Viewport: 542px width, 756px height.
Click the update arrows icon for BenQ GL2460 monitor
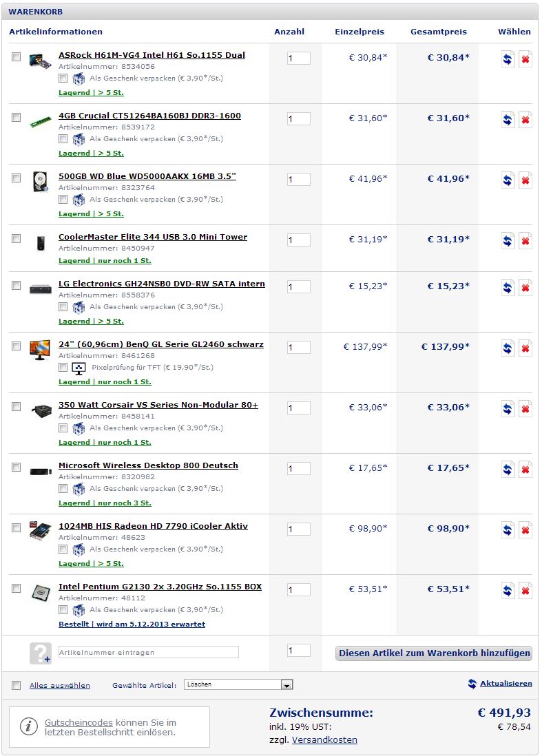pos(508,348)
